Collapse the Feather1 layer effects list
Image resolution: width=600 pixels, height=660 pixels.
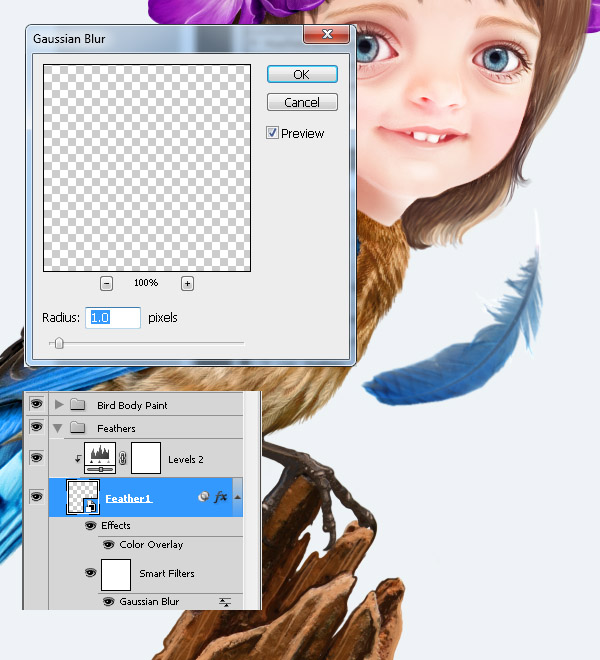point(237,497)
